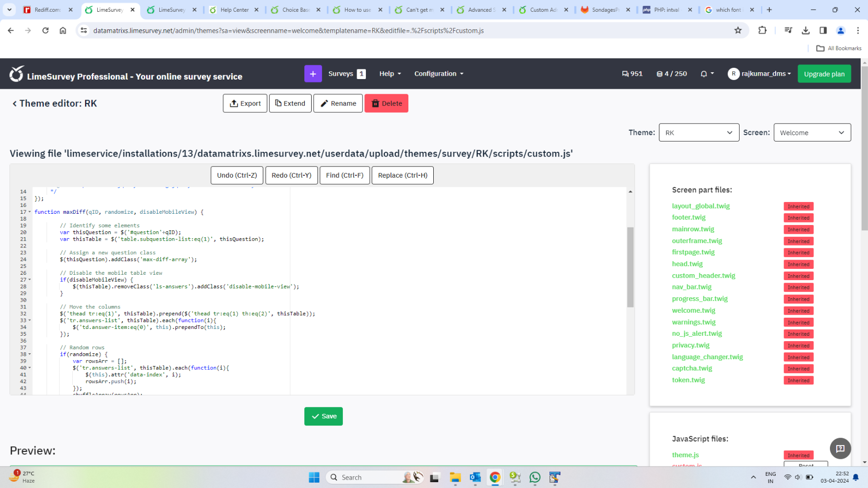Click the storage indicator showing 4 / 250
Screen dimensions: 868x488
(x=672, y=74)
